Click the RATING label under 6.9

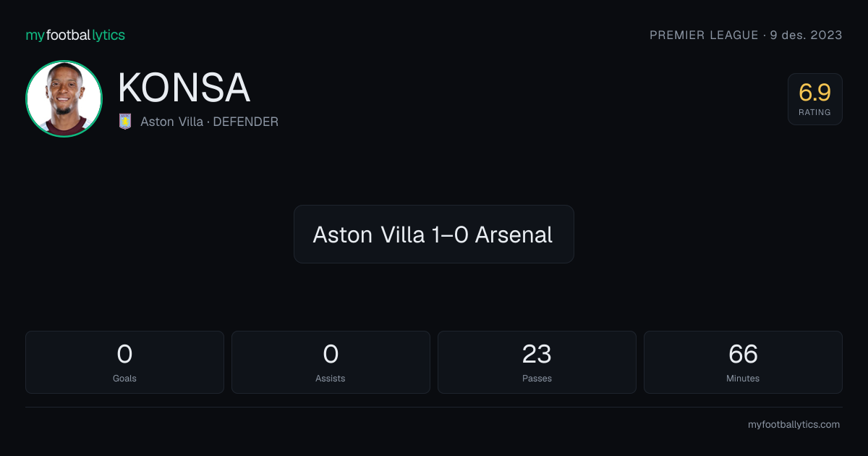pos(815,112)
